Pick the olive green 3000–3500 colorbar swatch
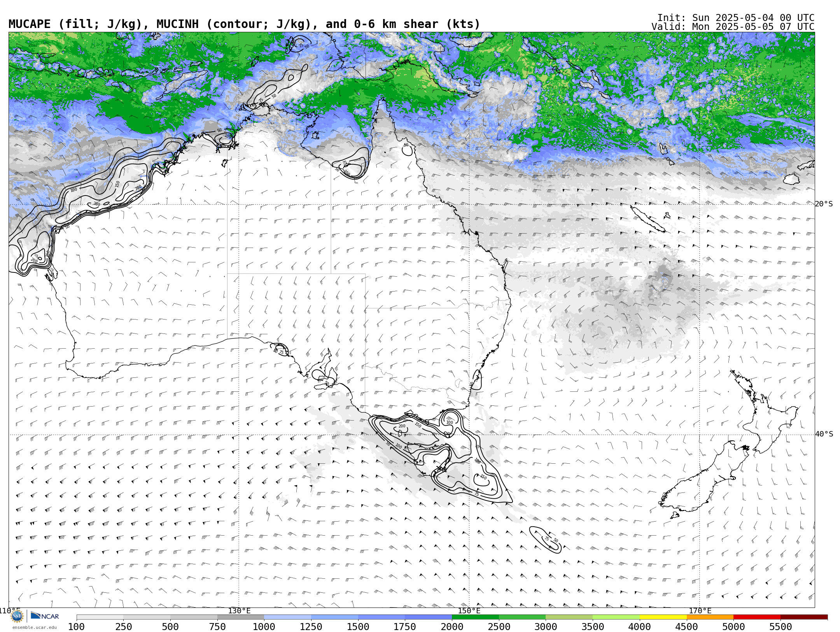This screenshot has height=632, width=840. [569, 617]
